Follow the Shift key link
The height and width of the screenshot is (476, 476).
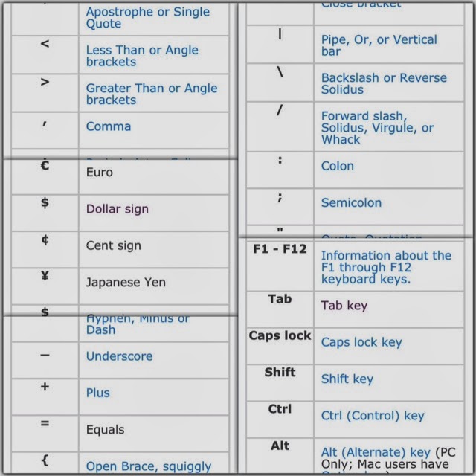[x=347, y=379]
